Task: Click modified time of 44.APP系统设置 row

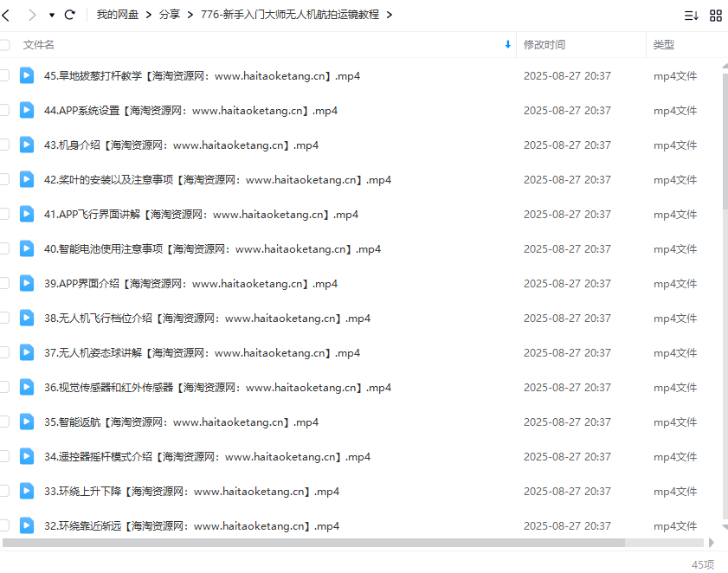Action: pos(567,111)
